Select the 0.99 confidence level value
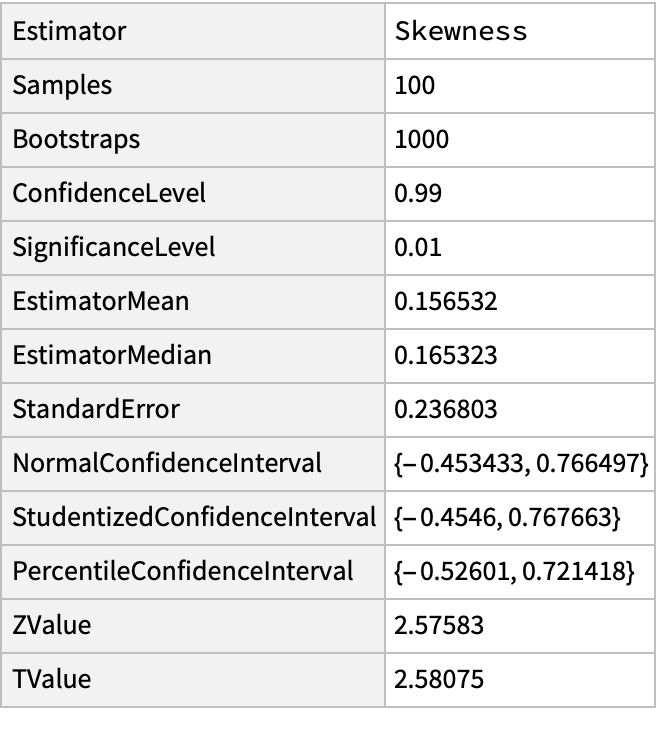This screenshot has height=740, width=656. tap(415, 193)
